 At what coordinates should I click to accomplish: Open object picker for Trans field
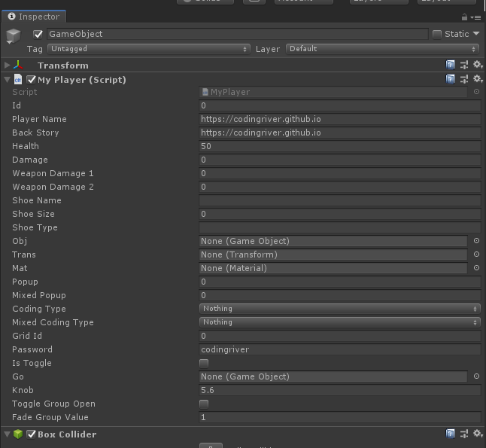point(476,254)
